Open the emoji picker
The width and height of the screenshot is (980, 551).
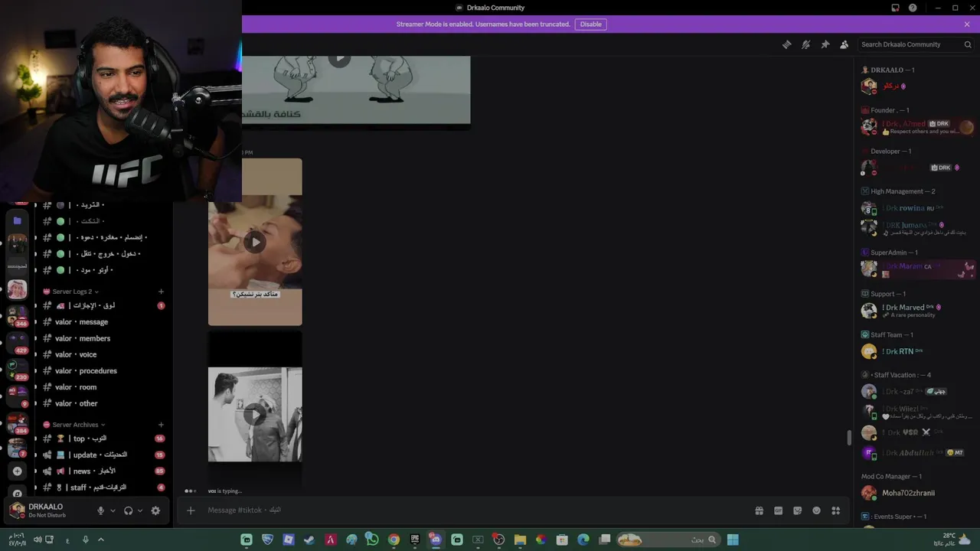[816, 510]
